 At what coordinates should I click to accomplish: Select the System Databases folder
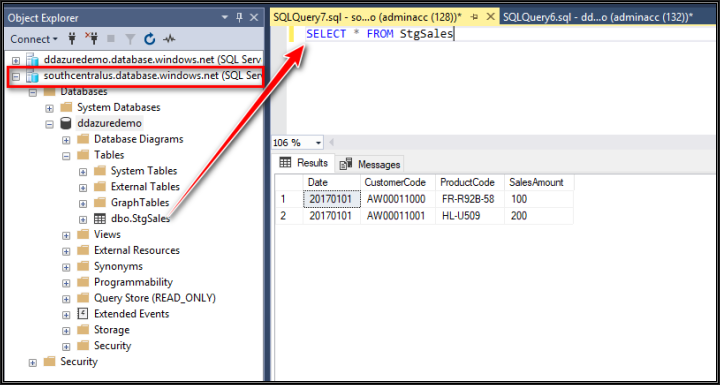coord(118,108)
